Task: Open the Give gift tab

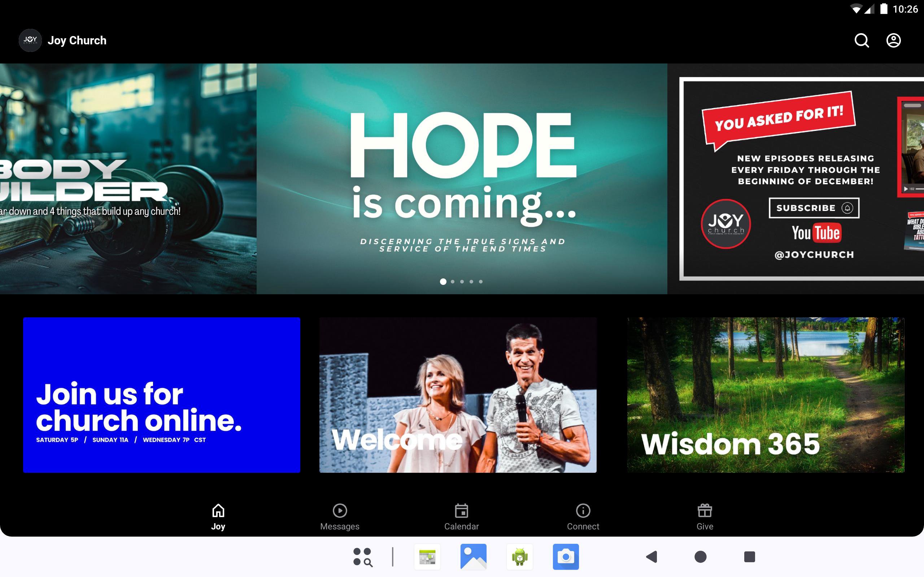Action: click(705, 517)
